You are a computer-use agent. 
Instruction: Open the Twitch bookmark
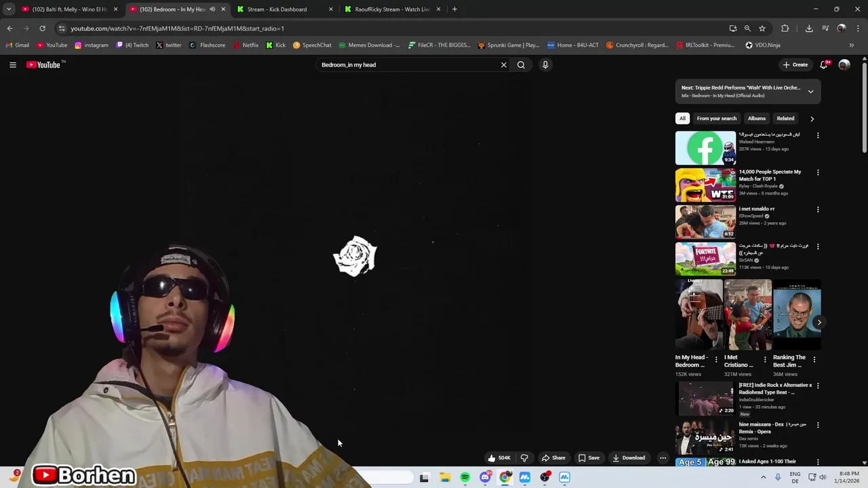tap(132, 45)
